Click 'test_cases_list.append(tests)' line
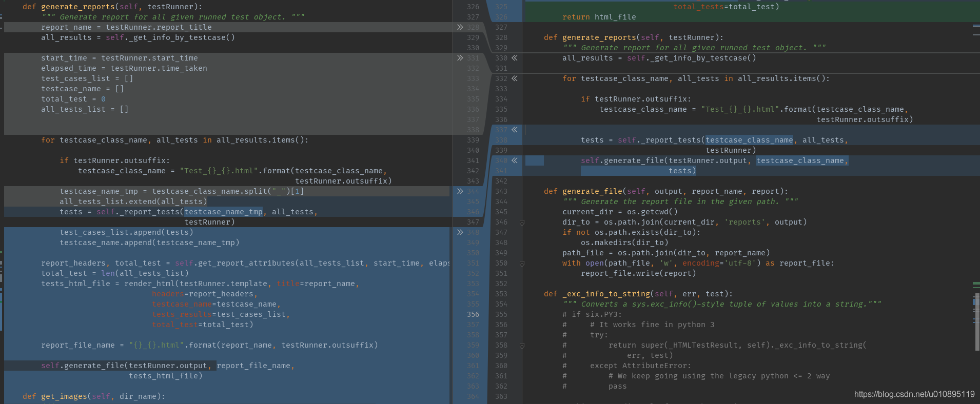Screen dimensions: 980x404 coord(126,232)
